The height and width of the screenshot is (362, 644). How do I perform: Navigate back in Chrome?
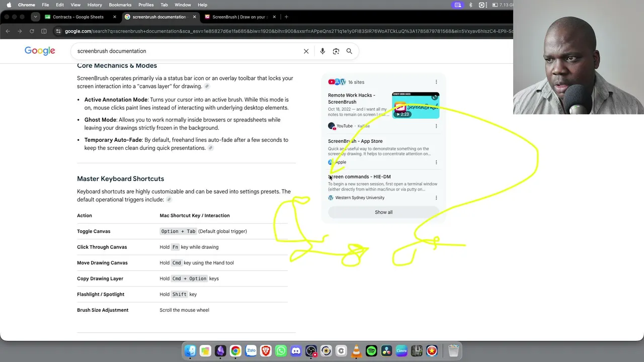coord(8,31)
